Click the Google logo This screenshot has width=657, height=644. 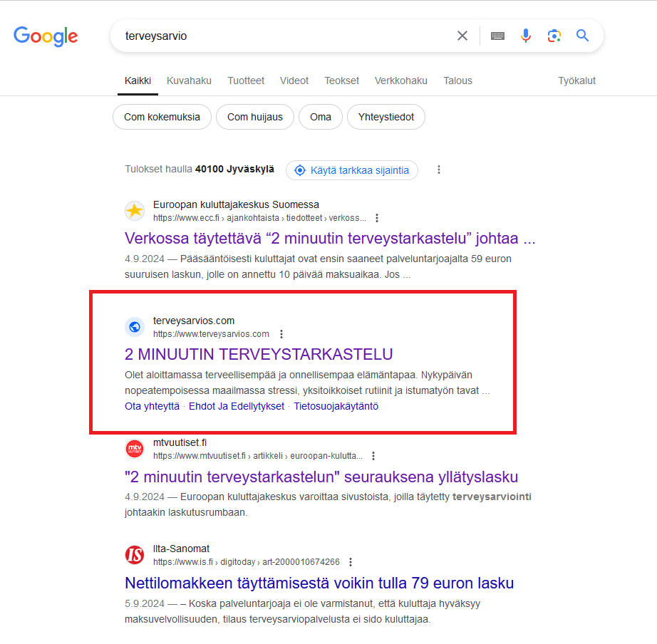[x=46, y=36]
